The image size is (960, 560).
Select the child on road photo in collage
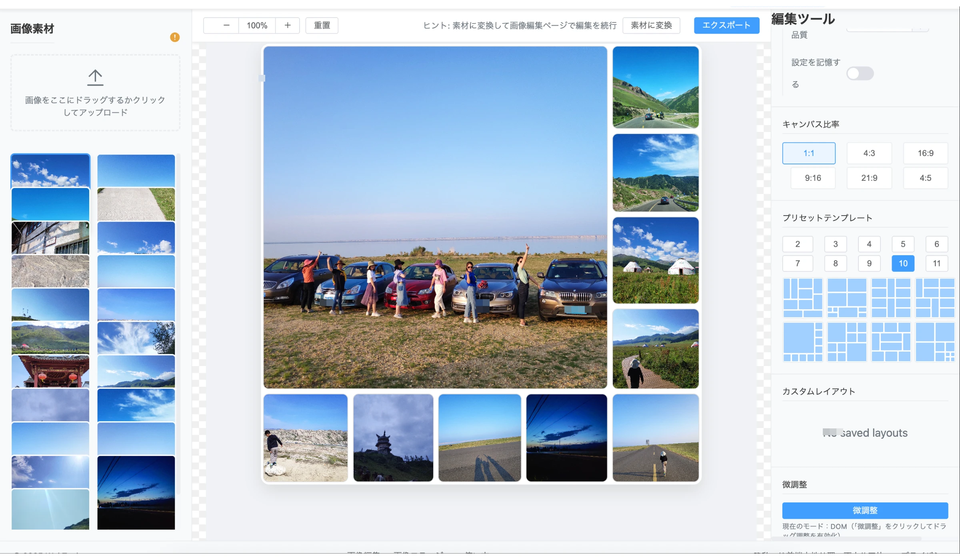(656, 438)
